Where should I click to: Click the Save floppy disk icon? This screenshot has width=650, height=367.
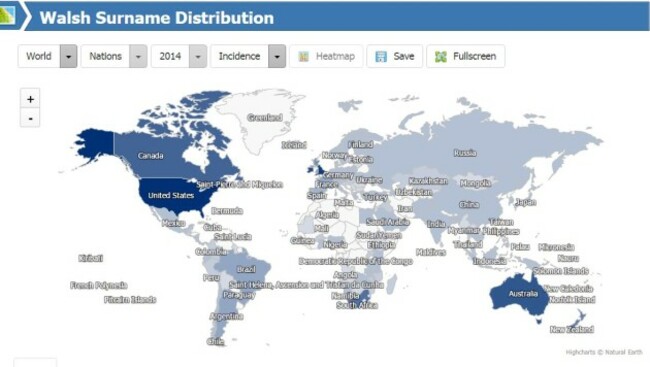[381, 56]
